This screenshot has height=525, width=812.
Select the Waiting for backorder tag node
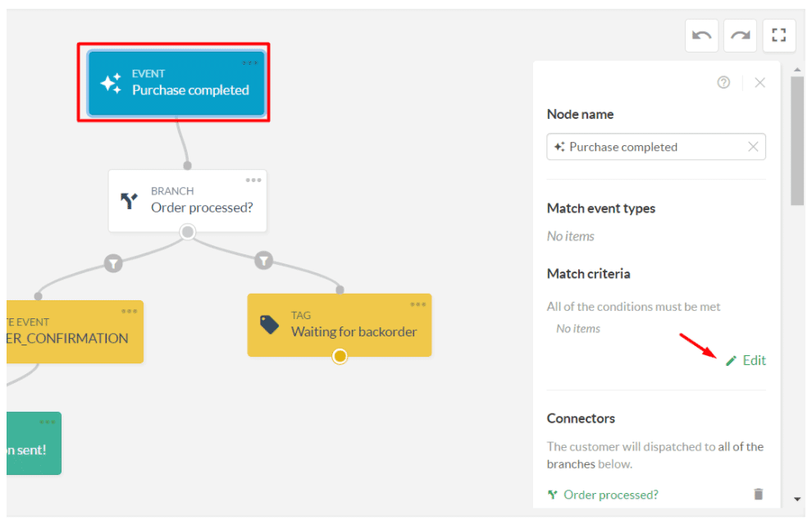(x=340, y=326)
